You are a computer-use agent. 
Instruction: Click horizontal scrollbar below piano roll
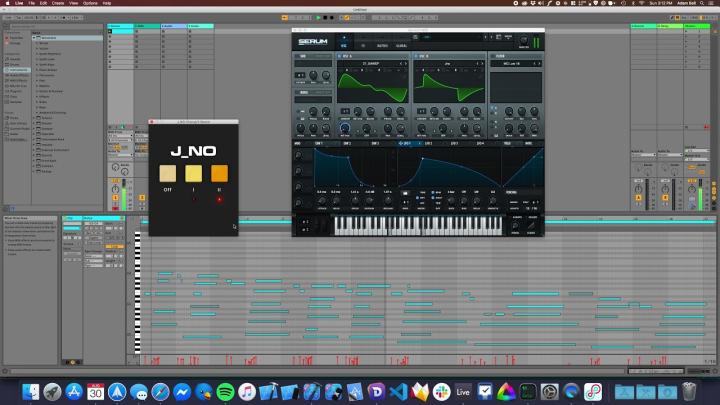[317, 371]
